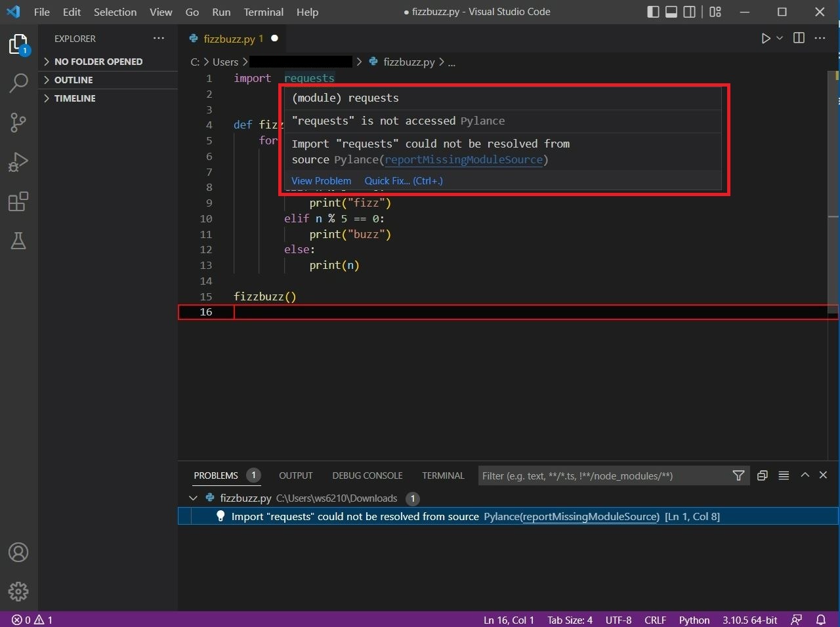Open the Explorer view in activity bar
Image resolution: width=840 pixels, height=627 pixels.
coord(18,45)
